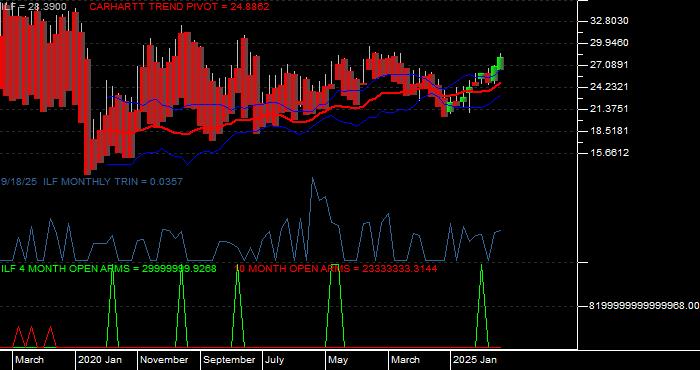Select the 32.8030 price axis value
This screenshot has width=700, height=370.
click(609, 21)
